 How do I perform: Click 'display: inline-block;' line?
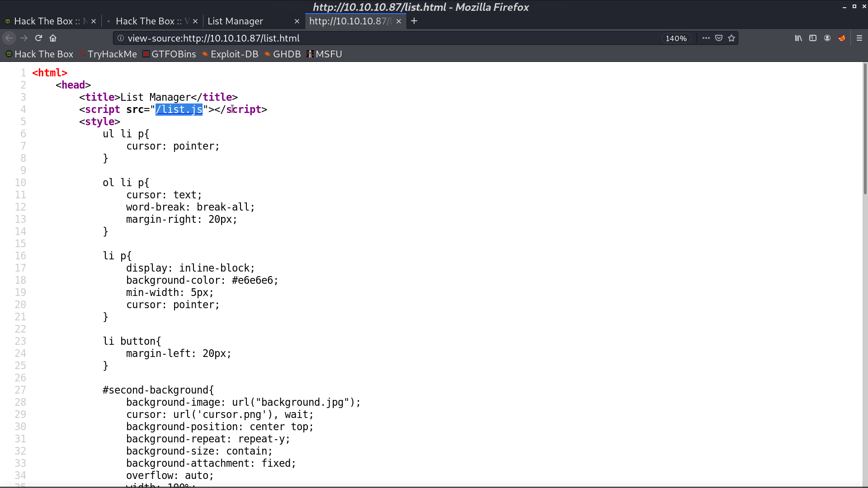point(190,268)
